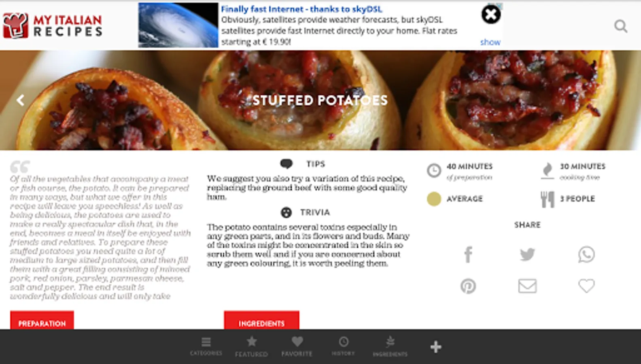Open the My Italian Recipes logo
Image resolution: width=641 pixels, height=364 pixels.
click(x=52, y=25)
